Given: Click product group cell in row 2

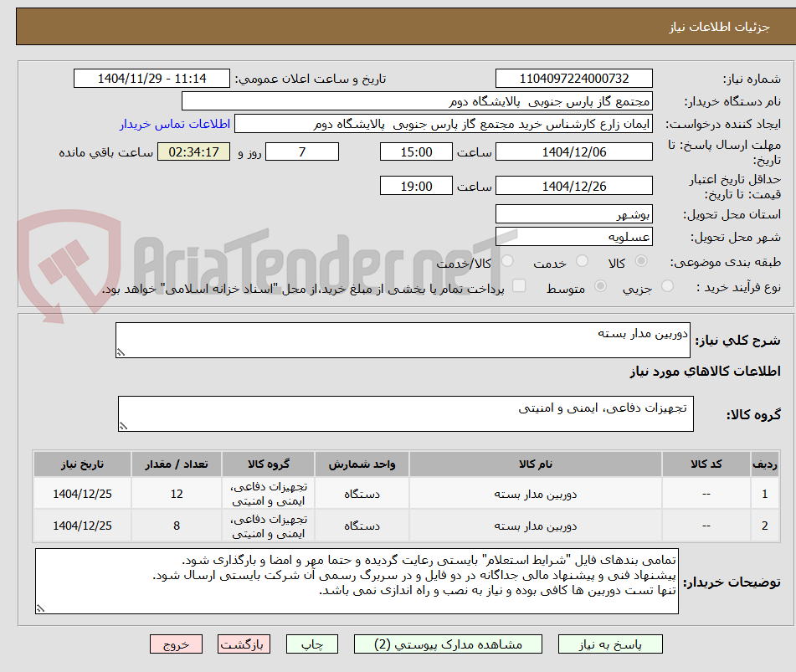Looking at the screenshot, I should click(x=269, y=526).
